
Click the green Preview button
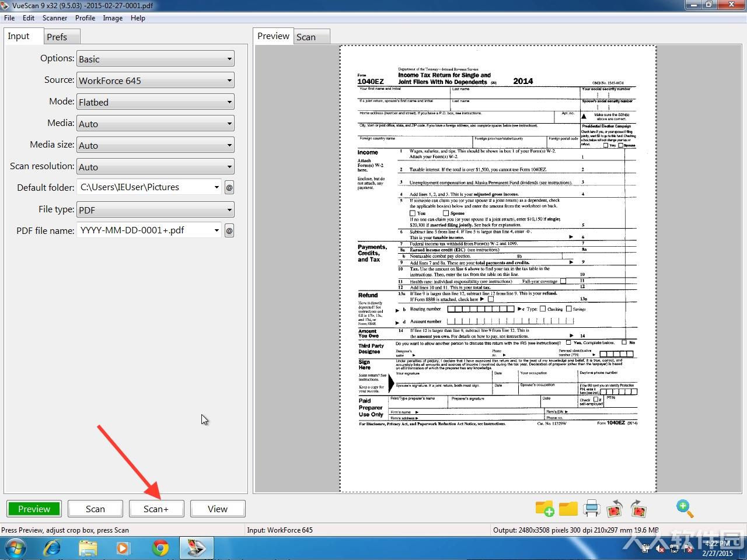[x=34, y=509]
